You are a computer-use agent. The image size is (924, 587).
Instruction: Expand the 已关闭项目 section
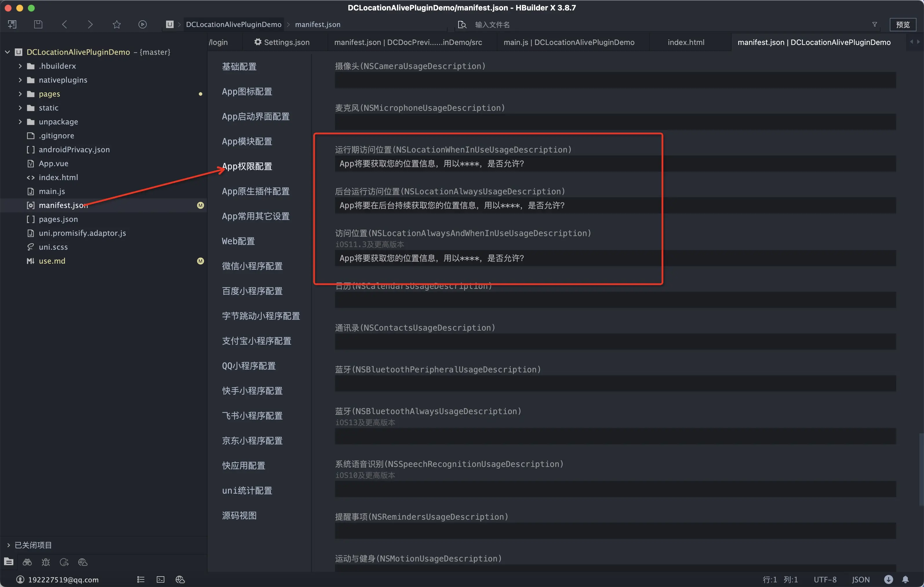click(8, 545)
